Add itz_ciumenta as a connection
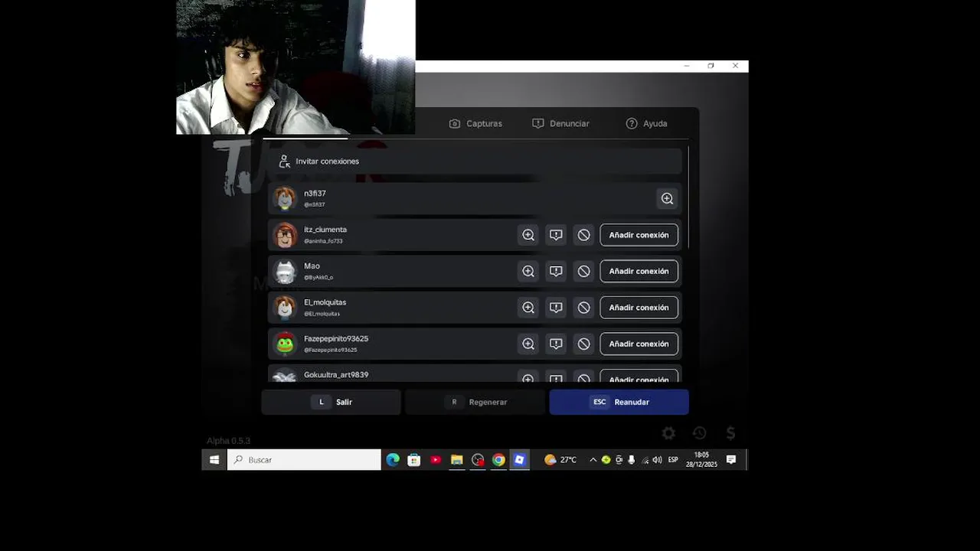This screenshot has height=551, width=980. 639,235
